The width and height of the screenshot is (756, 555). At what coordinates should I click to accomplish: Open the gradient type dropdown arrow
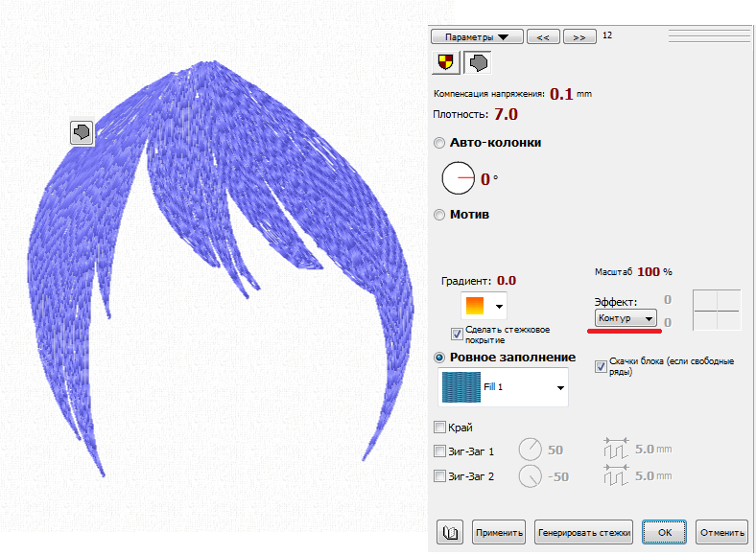pyautogui.click(x=499, y=306)
